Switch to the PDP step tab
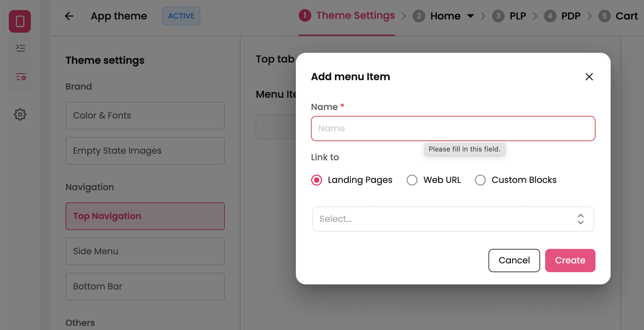The height and width of the screenshot is (330, 644). (570, 16)
